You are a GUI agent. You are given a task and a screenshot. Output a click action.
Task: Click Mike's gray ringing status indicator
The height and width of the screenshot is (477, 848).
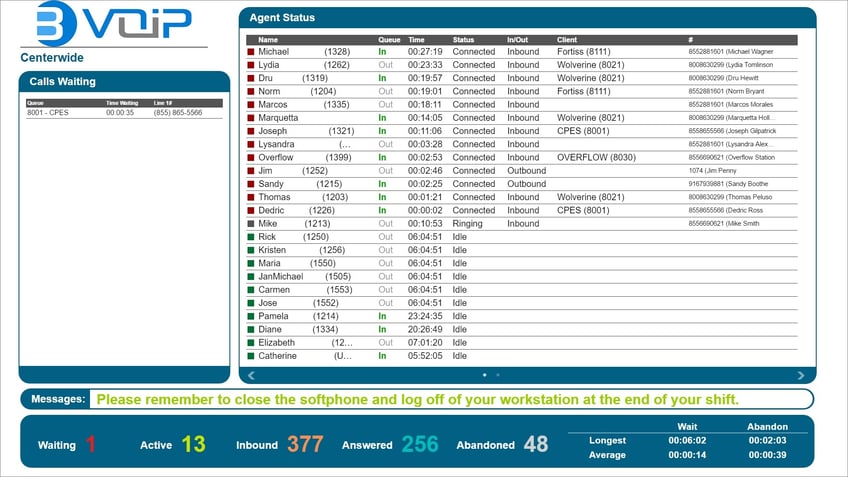click(x=251, y=224)
